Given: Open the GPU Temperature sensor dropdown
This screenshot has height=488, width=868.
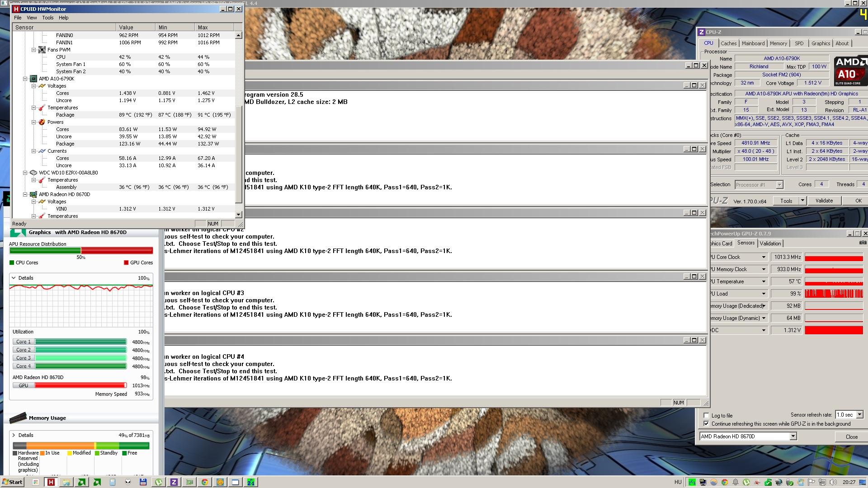Looking at the screenshot, I should click(764, 282).
